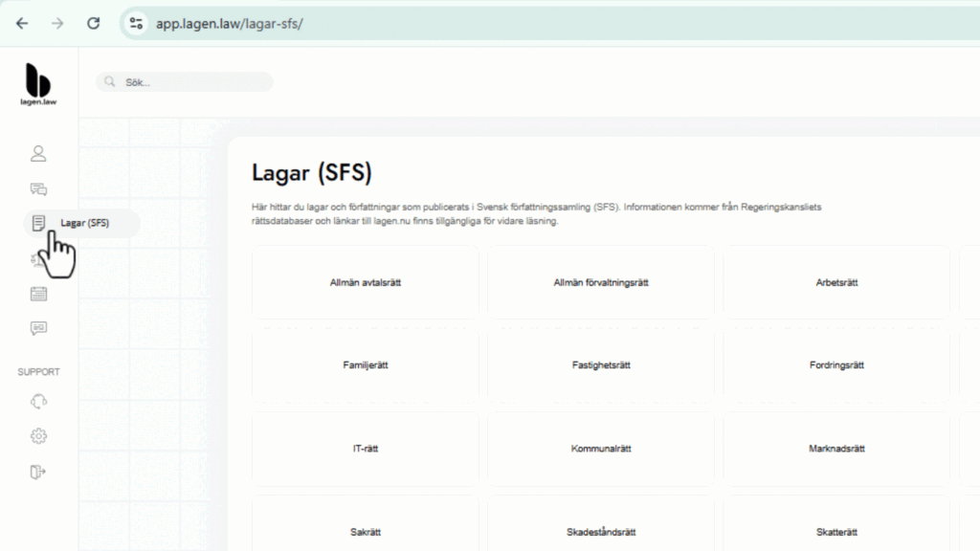Click the address bar URL app.lagen.law/lagar-sfs/
The width and height of the screenshot is (980, 551).
point(230,24)
